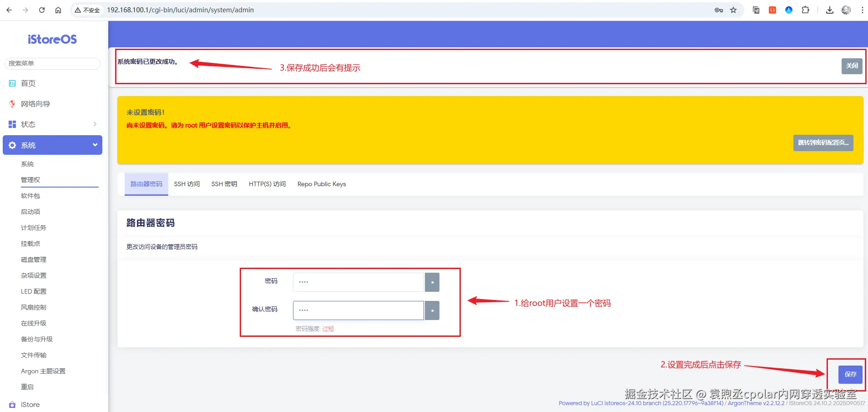Open the 软件包 submenu item
The height and width of the screenshot is (412, 868).
tap(30, 196)
